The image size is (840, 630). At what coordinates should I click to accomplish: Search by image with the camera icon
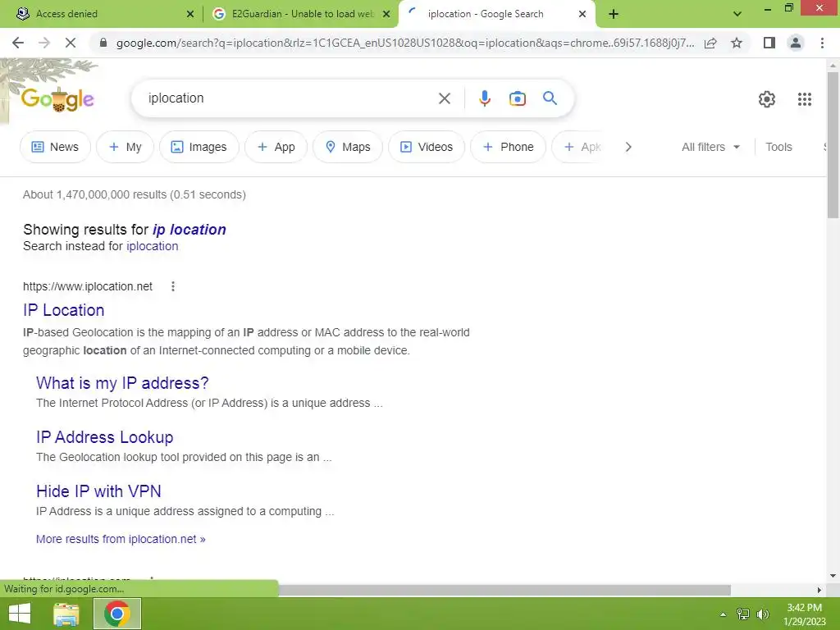[517, 98]
